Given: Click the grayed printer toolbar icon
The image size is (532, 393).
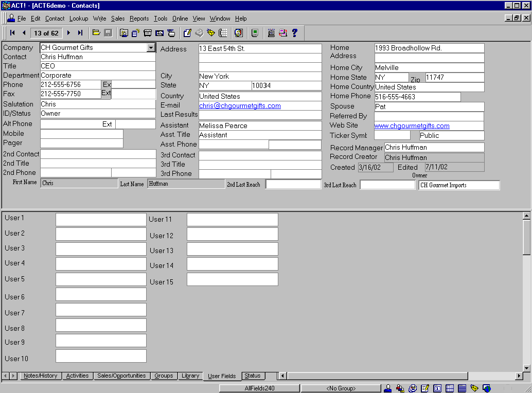Looking at the screenshot, I should click(x=199, y=33).
